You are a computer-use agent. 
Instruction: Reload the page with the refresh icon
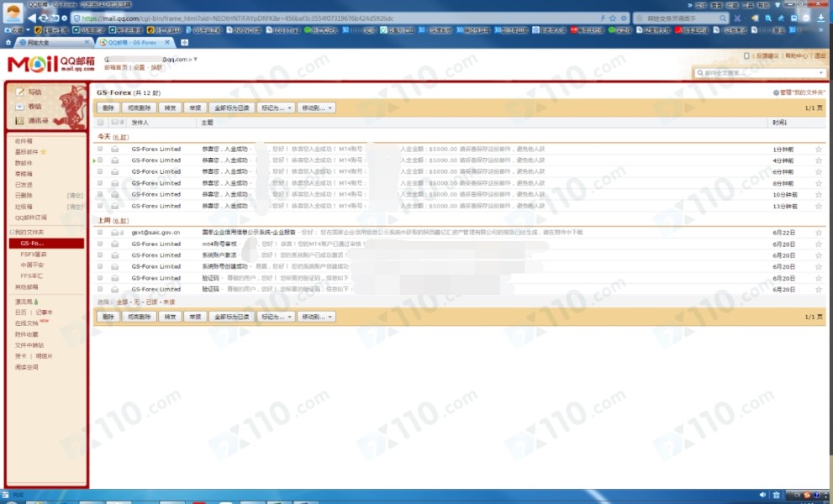[x=44, y=18]
